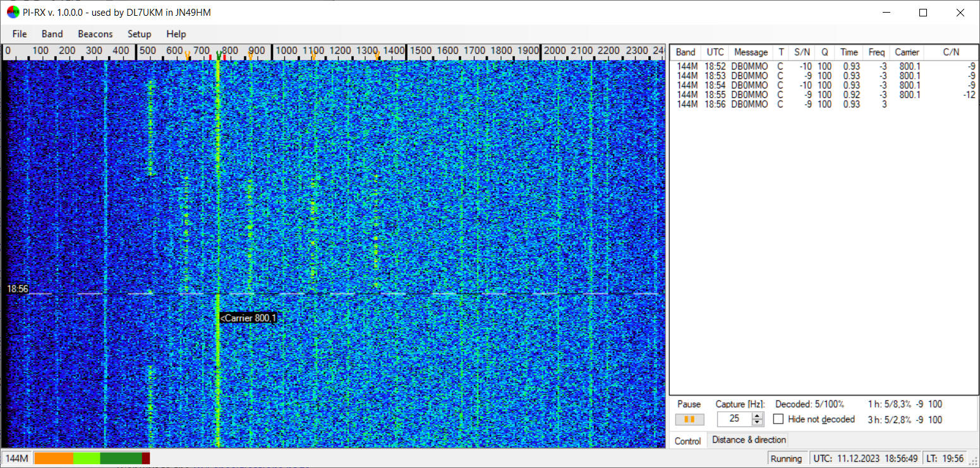The height and width of the screenshot is (468, 980).
Task: Click the 500 Hz mark on the frequency ruler
Action: (148, 51)
